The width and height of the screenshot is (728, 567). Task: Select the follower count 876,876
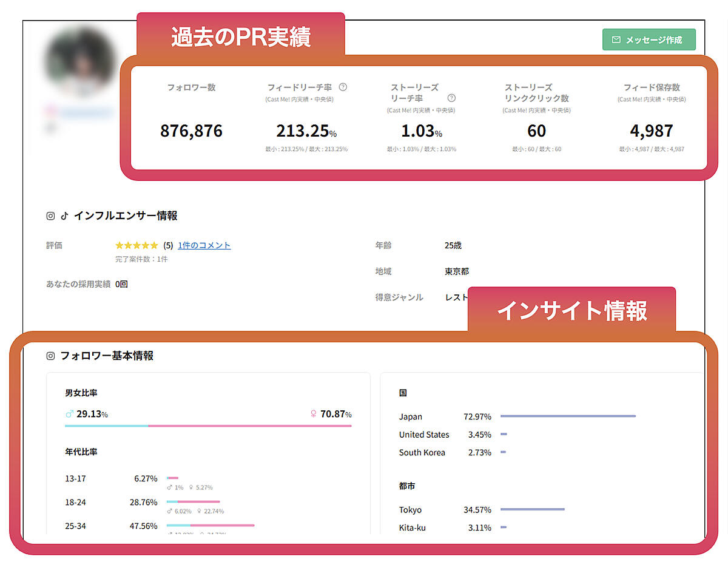click(x=191, y=131)
